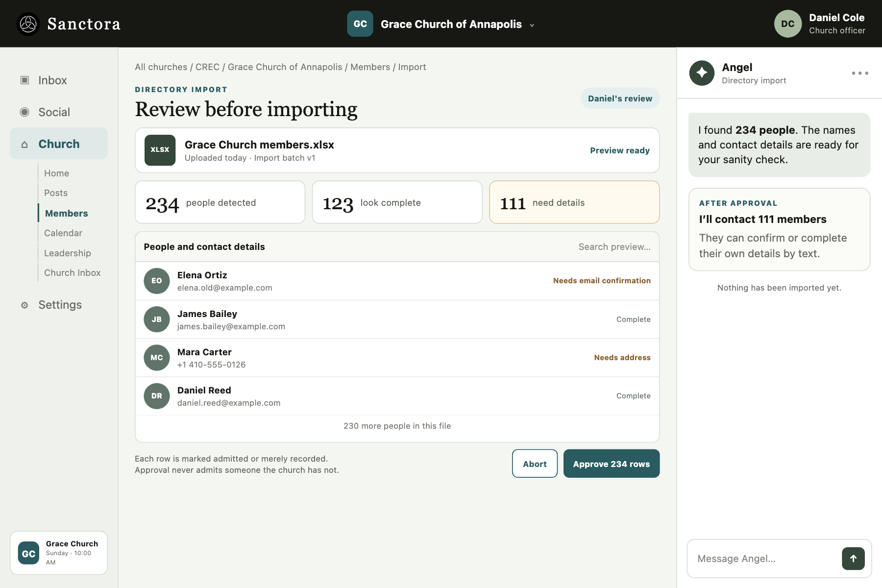Select Members submenu item

[67, 213]
